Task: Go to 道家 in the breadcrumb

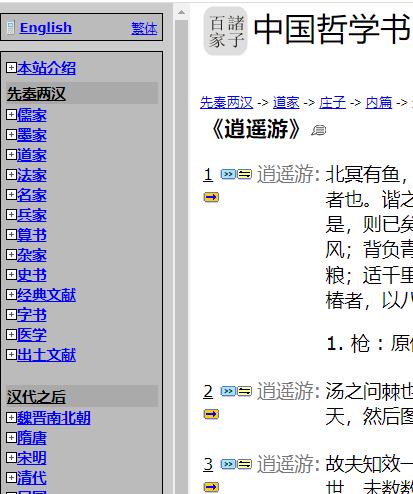Action: point(286,102)
